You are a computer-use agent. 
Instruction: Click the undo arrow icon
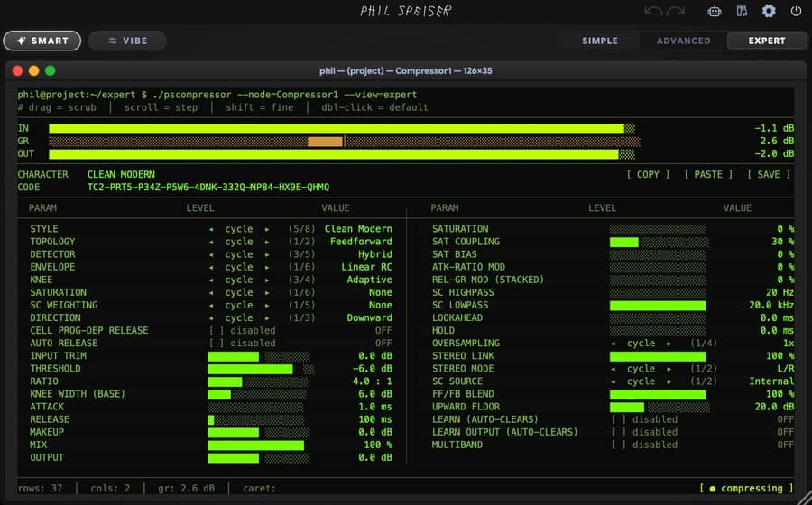coord(653,11)
